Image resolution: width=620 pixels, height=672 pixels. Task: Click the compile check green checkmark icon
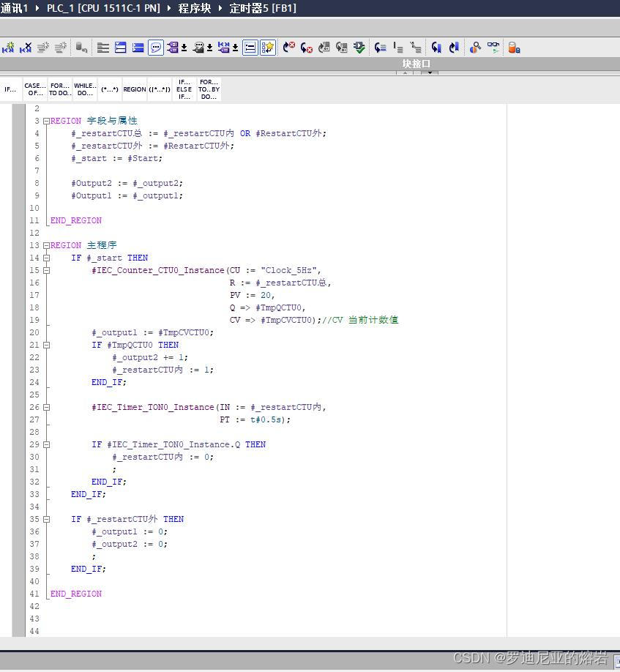click(359, 48)
